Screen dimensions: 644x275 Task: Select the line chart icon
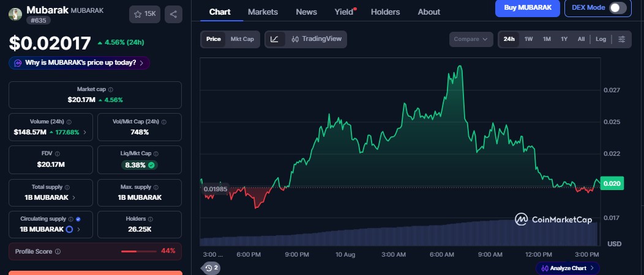[x=274, y=39]
